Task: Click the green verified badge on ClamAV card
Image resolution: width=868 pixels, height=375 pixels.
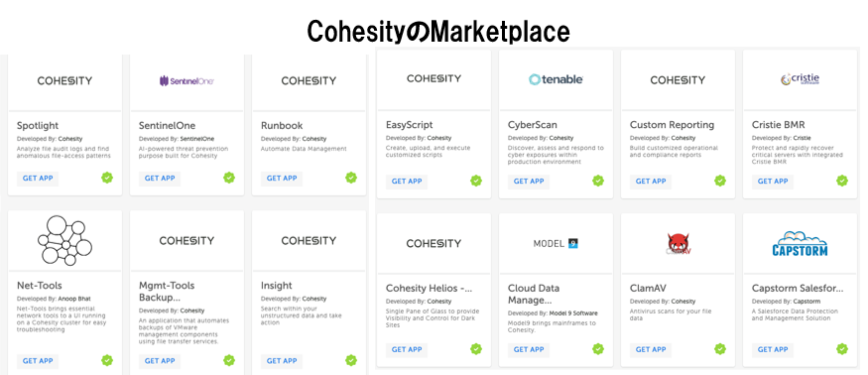Action: tap(719, 349)
